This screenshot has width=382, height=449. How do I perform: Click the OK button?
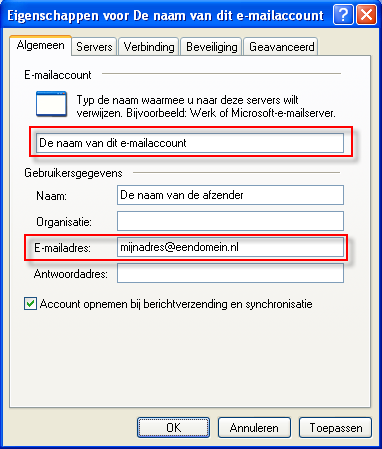[173, 428]
